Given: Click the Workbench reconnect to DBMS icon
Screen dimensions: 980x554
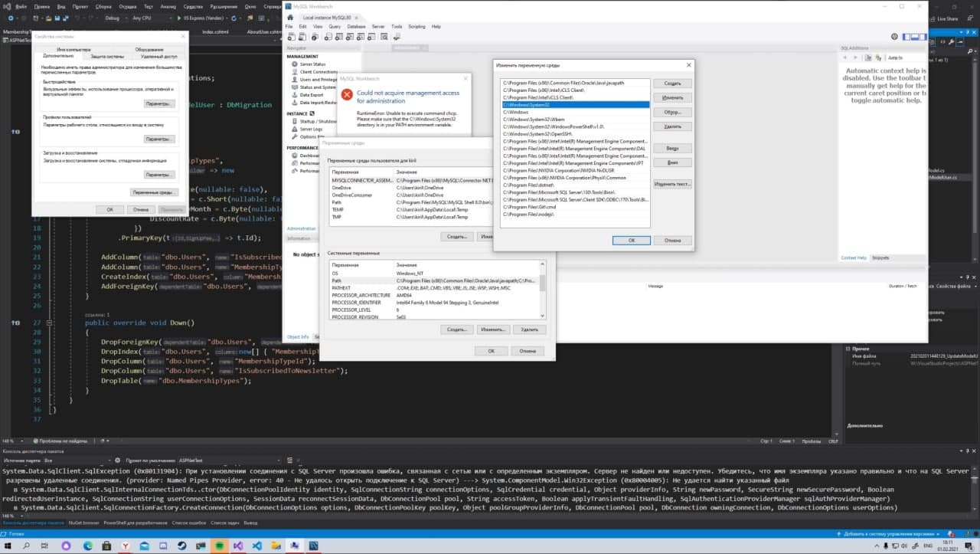Looking at the screenshot, I should [398, 37].
